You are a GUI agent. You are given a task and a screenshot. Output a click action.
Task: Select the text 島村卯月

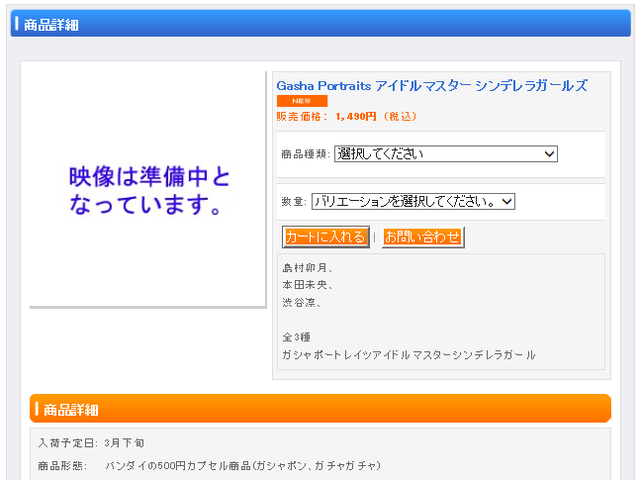tap(305, 268)
